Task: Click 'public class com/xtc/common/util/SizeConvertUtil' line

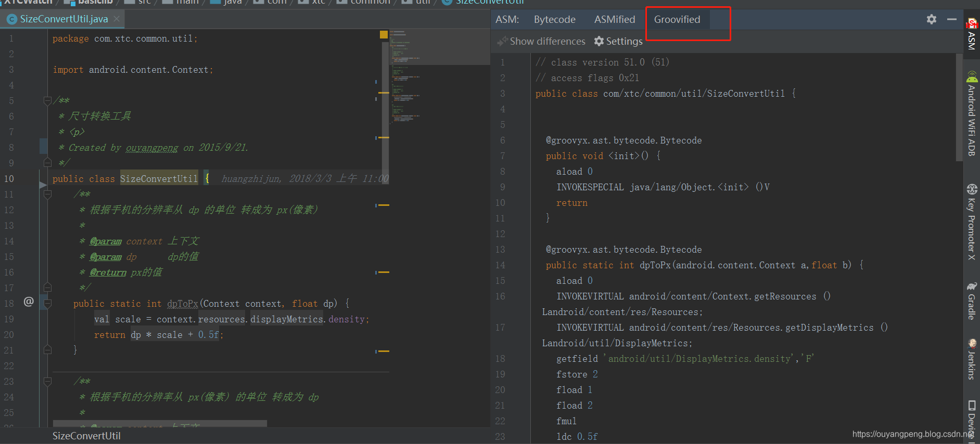Action: coord(665,94)
